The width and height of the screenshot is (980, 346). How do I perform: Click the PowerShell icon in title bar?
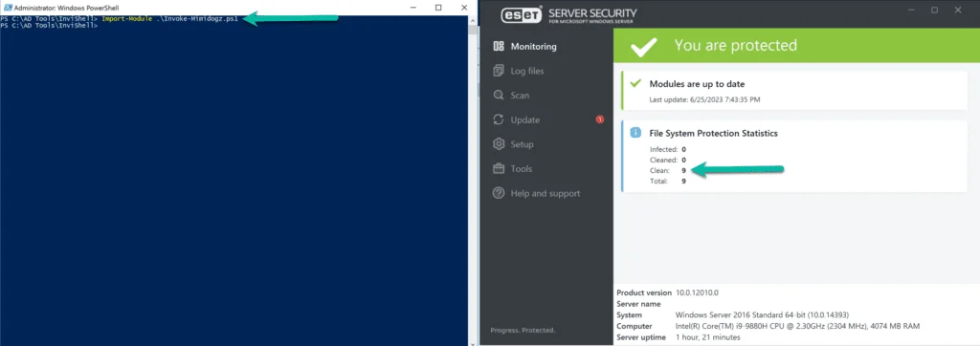click(x=7, y=8)
